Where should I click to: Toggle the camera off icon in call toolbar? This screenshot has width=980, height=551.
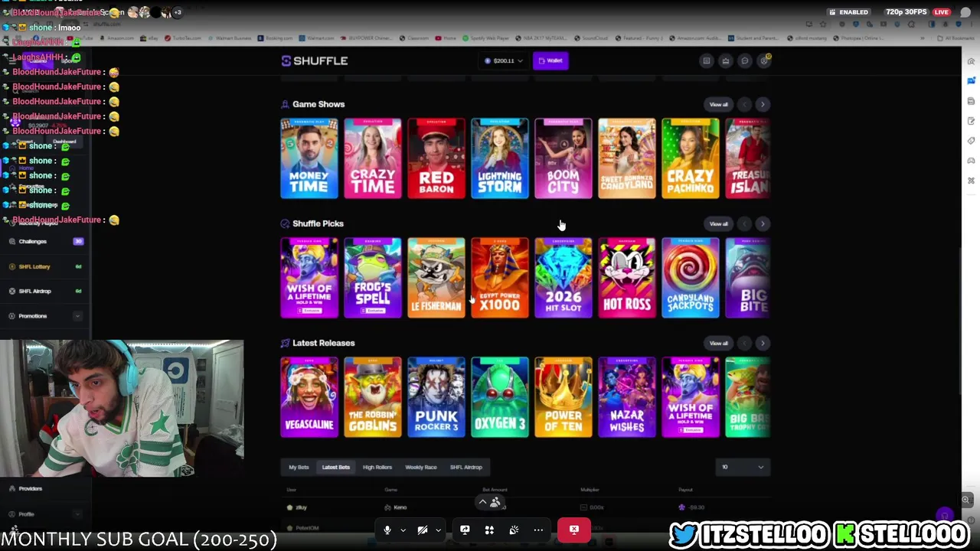tap(423, 530)
